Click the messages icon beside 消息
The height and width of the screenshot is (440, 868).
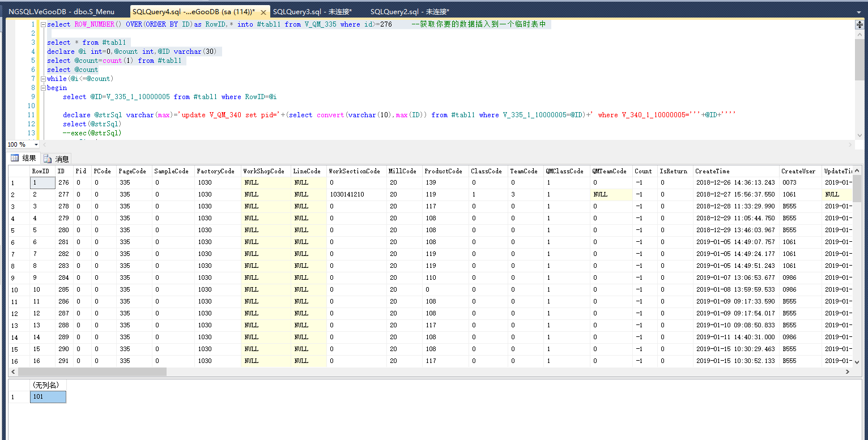(48, 159)
